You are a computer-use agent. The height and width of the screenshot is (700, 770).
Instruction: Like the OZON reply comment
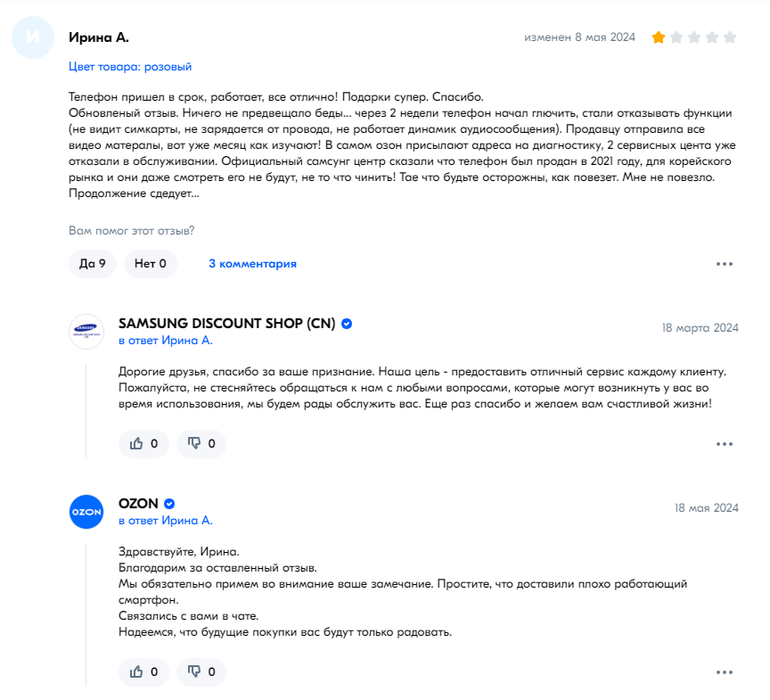[x=143, y=671]
